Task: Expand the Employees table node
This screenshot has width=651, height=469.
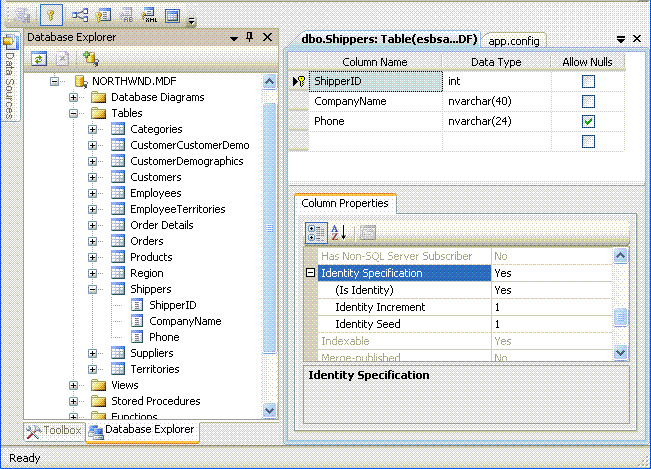Action: click(x=93, y=193)
